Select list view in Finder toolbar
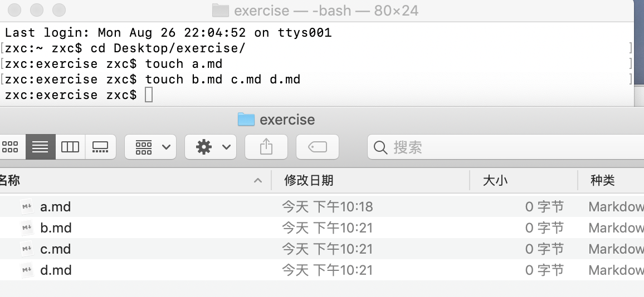 tap(40, 146)
